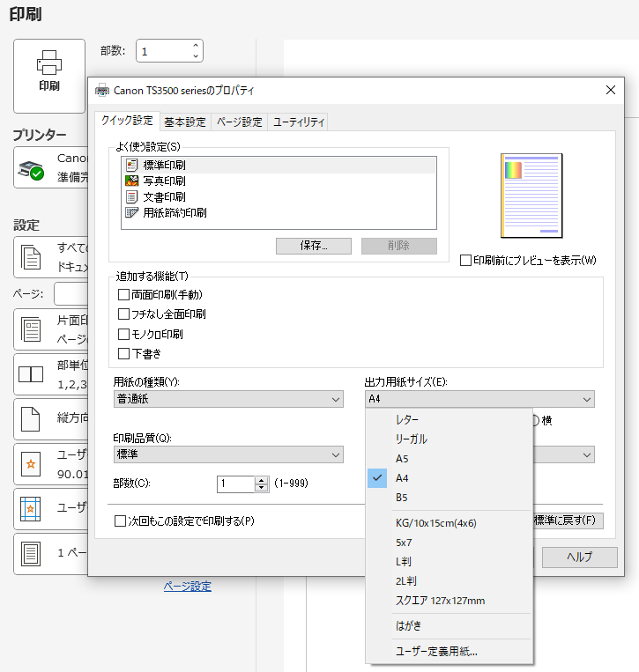
Task: Click the 部数(C) number field in dialog
Action: (236, 484)
